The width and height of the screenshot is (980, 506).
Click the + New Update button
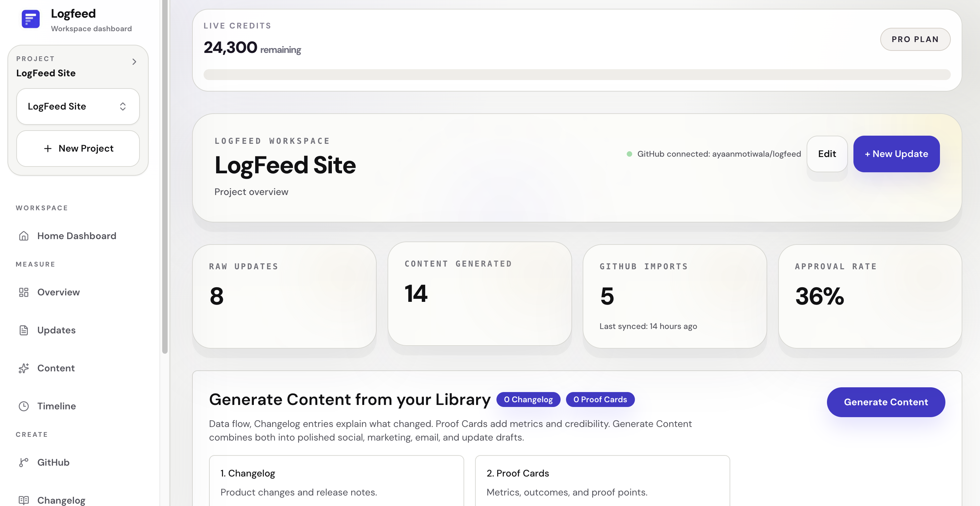[896, 154]
